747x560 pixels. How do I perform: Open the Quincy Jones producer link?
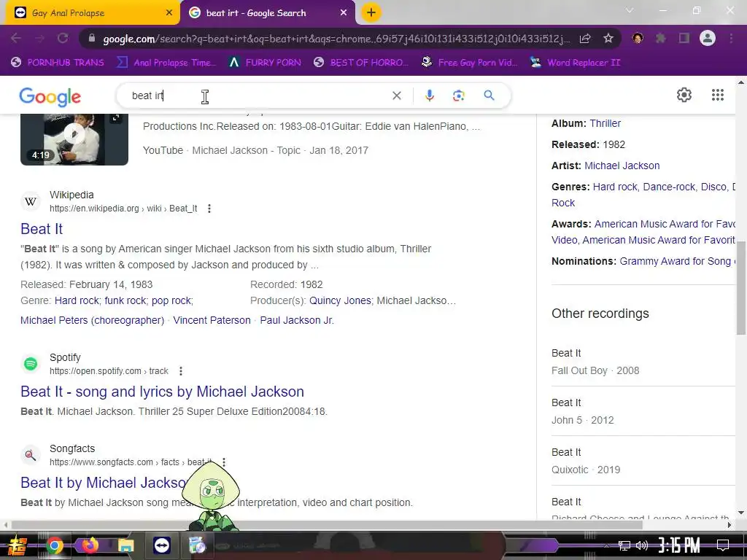[x=340, y=300]
